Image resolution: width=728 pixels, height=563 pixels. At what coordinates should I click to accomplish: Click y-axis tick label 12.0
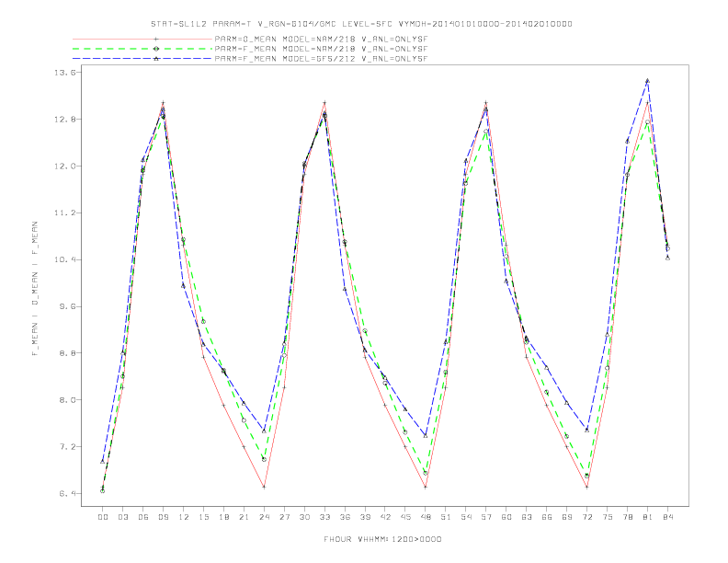pyautogui.click(x=65, y=167)
